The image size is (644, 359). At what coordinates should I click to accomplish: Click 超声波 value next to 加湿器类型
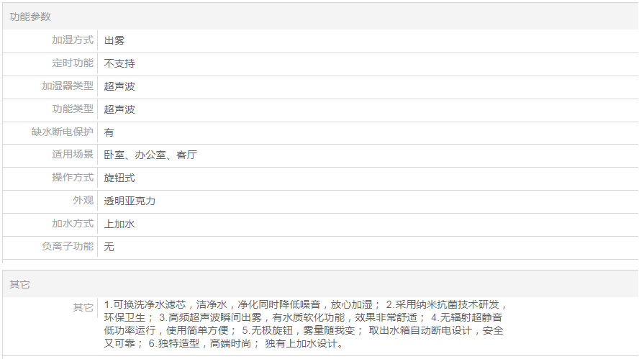[x=119, y=86]
